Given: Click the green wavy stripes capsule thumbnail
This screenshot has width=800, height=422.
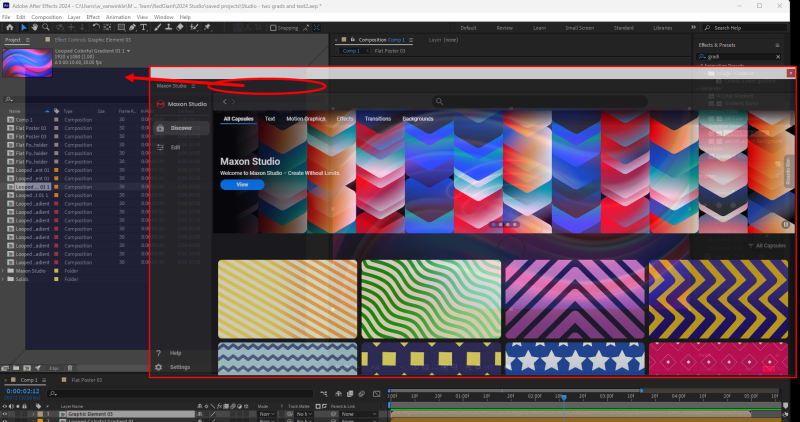Looking at the screenshot, I should (430, 297).
